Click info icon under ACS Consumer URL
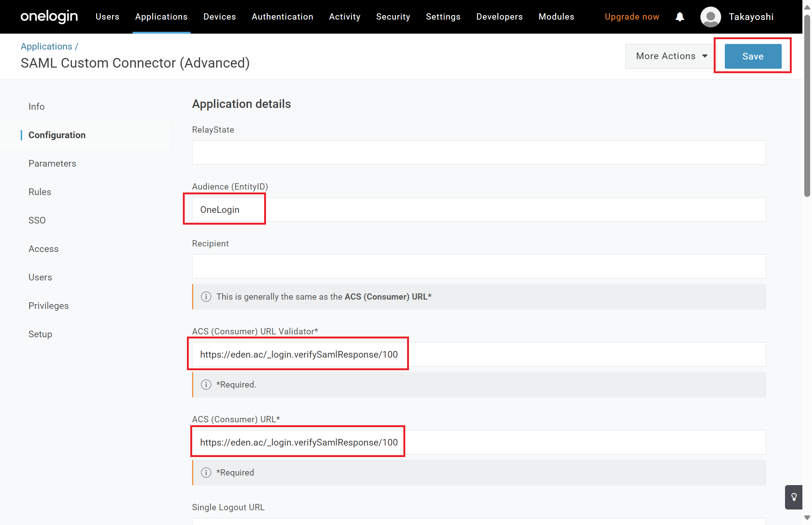812x525 pixels. coord(206,473)
